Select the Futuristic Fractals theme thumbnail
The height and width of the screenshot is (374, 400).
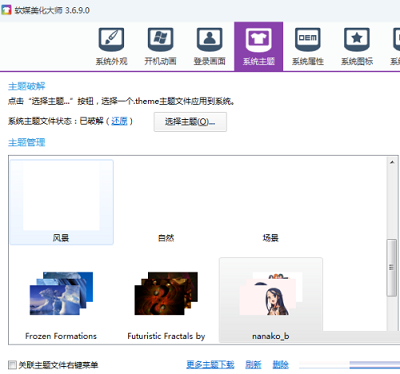(x=166, y=293)
